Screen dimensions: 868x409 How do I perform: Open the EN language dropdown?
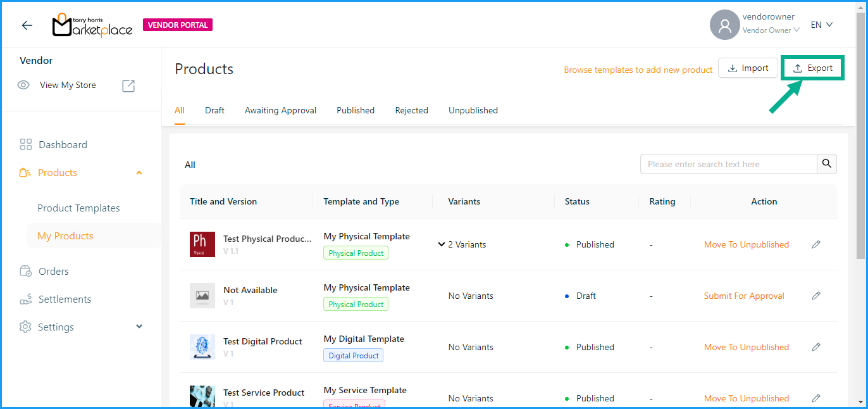point(821,25)
